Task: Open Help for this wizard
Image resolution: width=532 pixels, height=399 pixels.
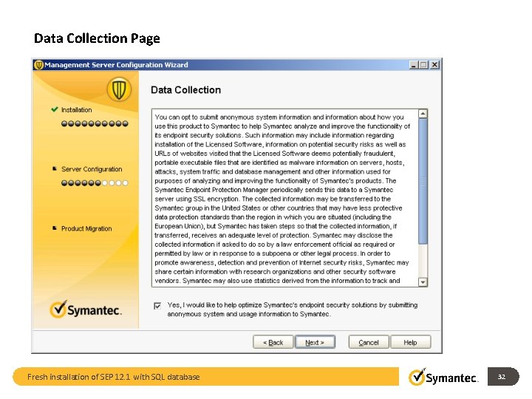Action: point(411,342)
